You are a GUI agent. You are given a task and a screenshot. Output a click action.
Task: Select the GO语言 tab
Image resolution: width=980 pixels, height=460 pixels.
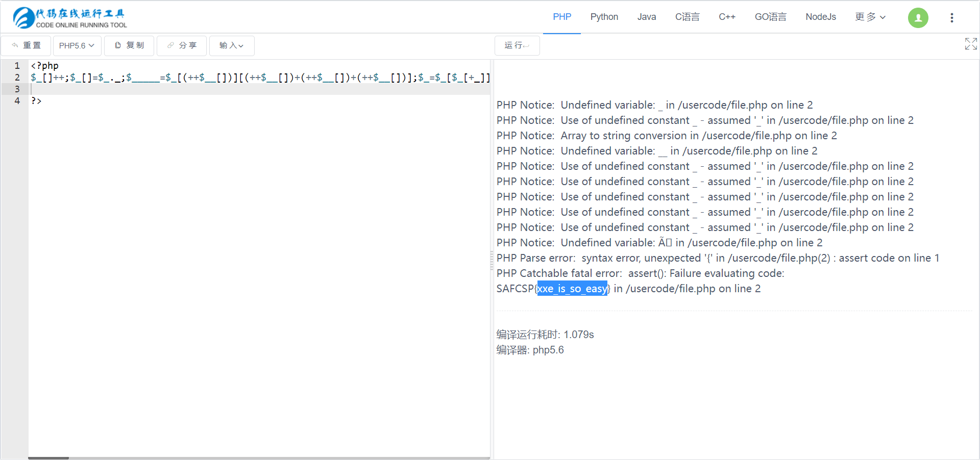click(770, 17)
